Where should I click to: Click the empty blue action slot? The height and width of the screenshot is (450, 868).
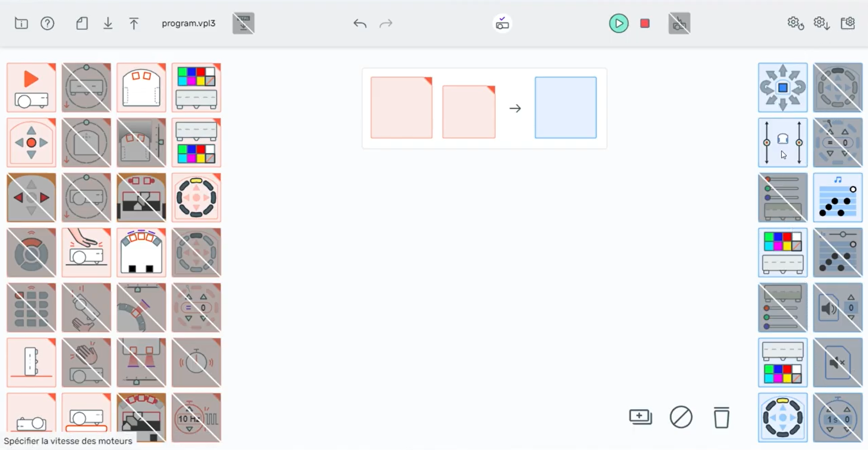pyautogui.click(x=565, y=108)
